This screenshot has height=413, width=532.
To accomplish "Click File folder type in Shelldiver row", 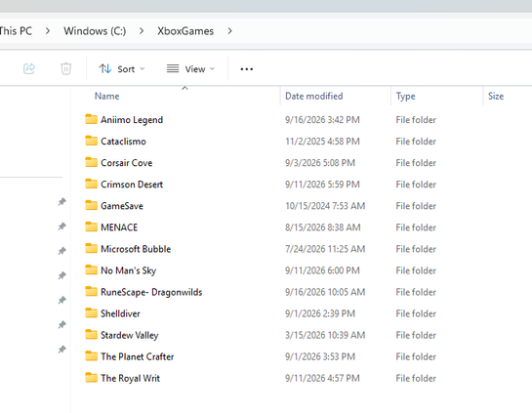I will coord(416,313).
